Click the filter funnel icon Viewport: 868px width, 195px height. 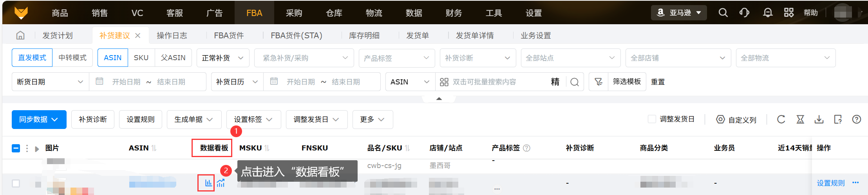coord(599,82)
